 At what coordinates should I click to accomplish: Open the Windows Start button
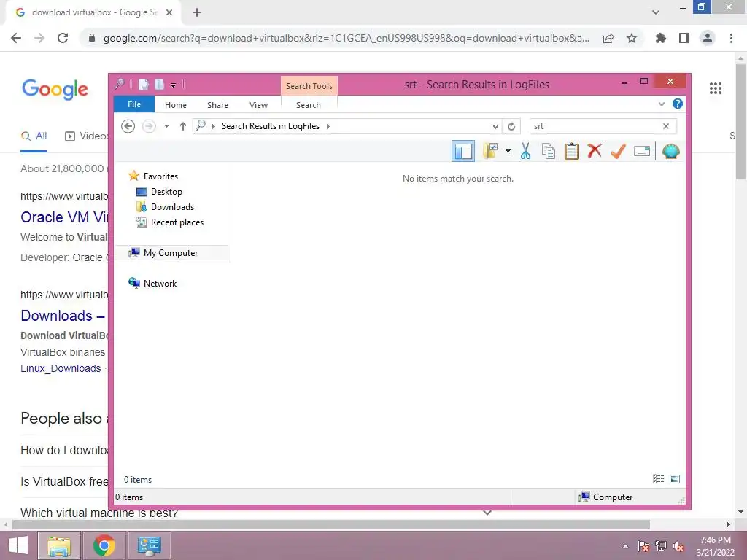tap(18, 545)
